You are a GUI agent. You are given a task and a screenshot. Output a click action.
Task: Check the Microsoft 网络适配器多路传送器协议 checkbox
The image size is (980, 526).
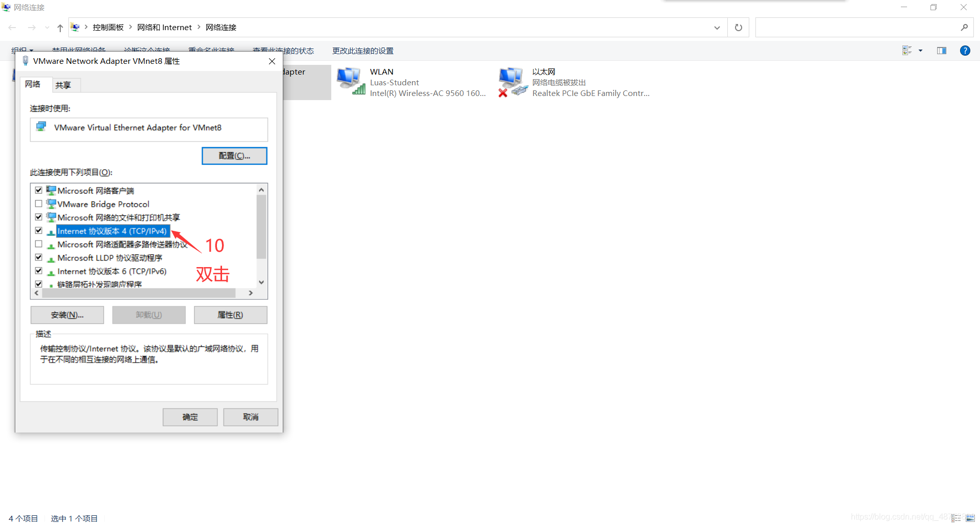pos(39,244)
